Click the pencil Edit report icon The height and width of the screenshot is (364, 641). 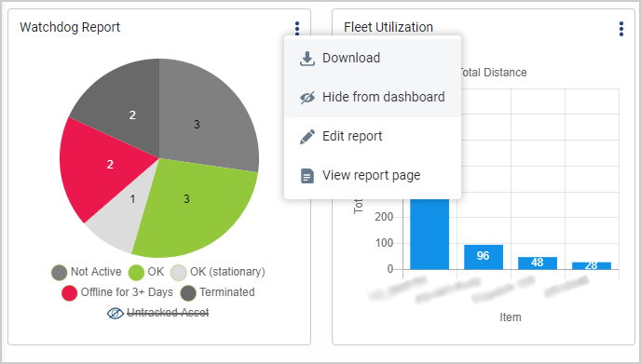307,137
